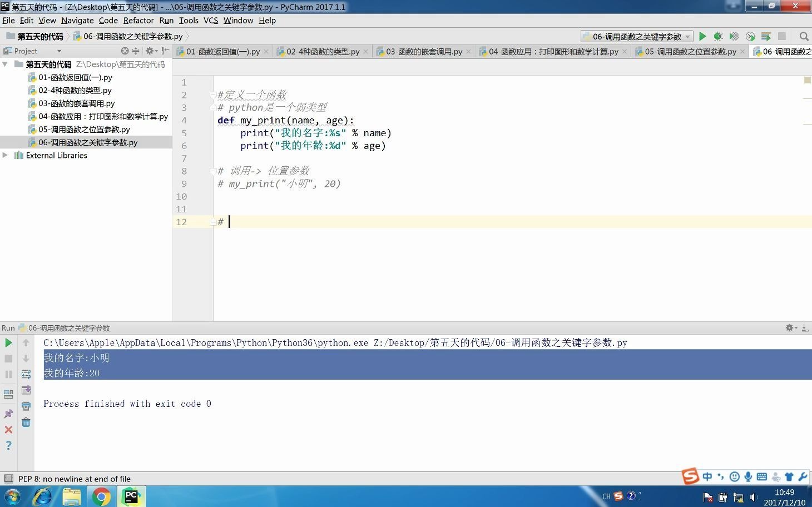Viewport: 812px width, 507px height.
Task: Click Run panel stop square
Action: pyautogui.click(x=8, y=359)
